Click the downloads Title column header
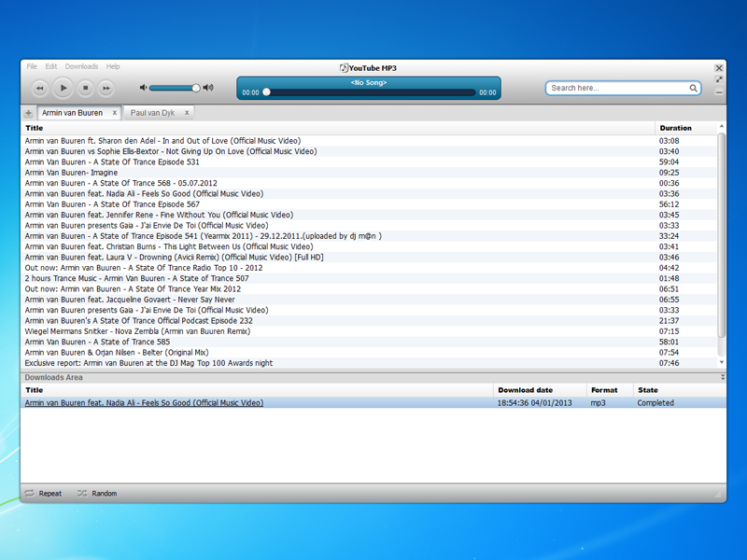 (258, 390)
